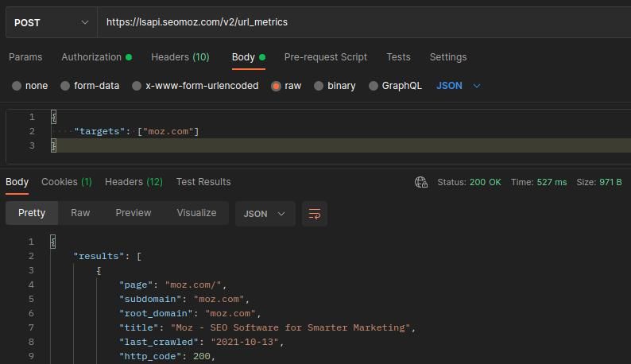Switch response view to Raw
Viewport: 631px width, 364px height.
click(80, 213)
